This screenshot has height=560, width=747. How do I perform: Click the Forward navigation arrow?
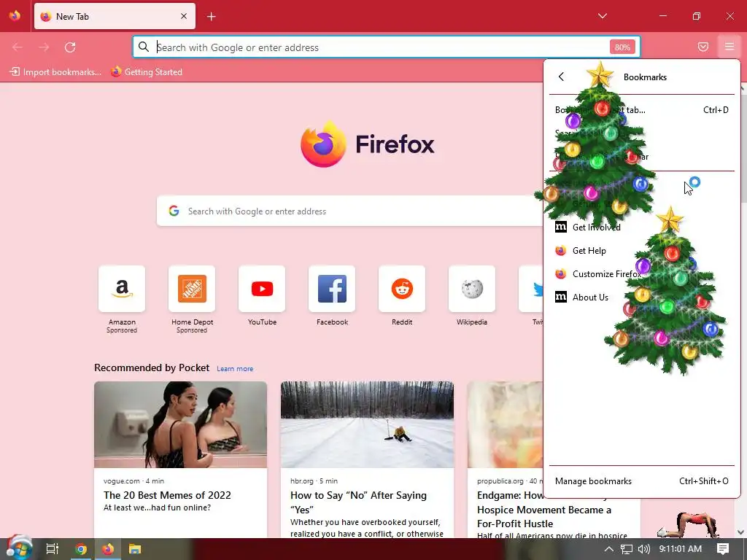pyautogui.click(x=44, y=47)
